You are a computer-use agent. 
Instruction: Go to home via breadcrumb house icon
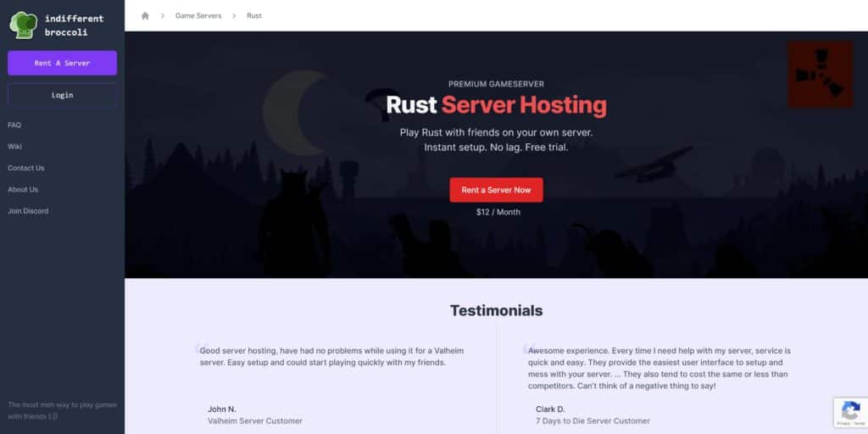pyautogui.click(x=145, y=15)
